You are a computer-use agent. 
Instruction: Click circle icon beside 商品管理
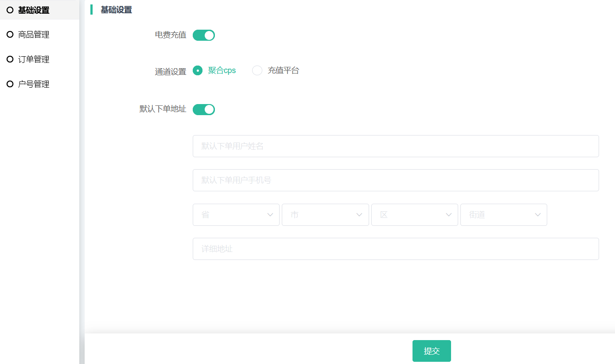10,35
